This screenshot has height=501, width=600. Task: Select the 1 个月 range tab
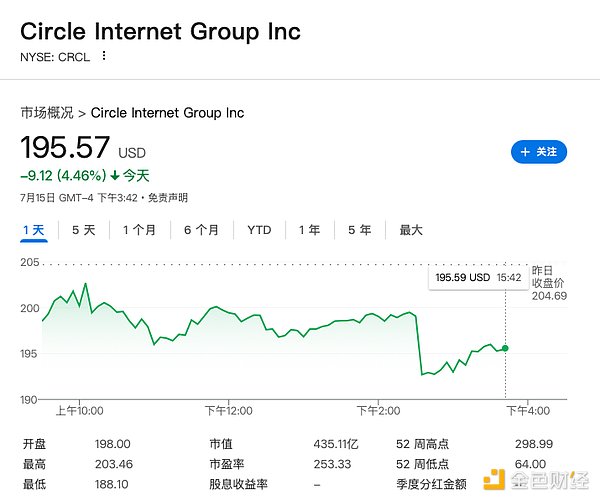[139, 230]
